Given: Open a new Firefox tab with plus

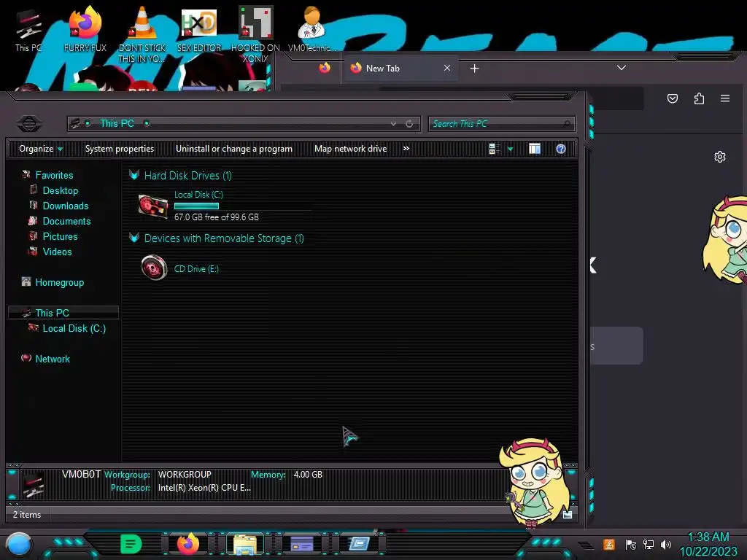Looking at the screenshot, I should [474, 69].
